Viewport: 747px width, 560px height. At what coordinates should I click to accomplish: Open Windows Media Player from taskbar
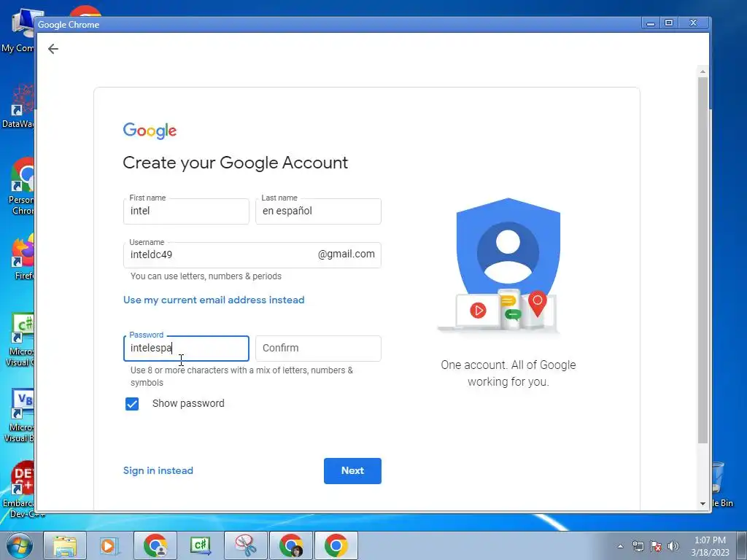(109, 545)
